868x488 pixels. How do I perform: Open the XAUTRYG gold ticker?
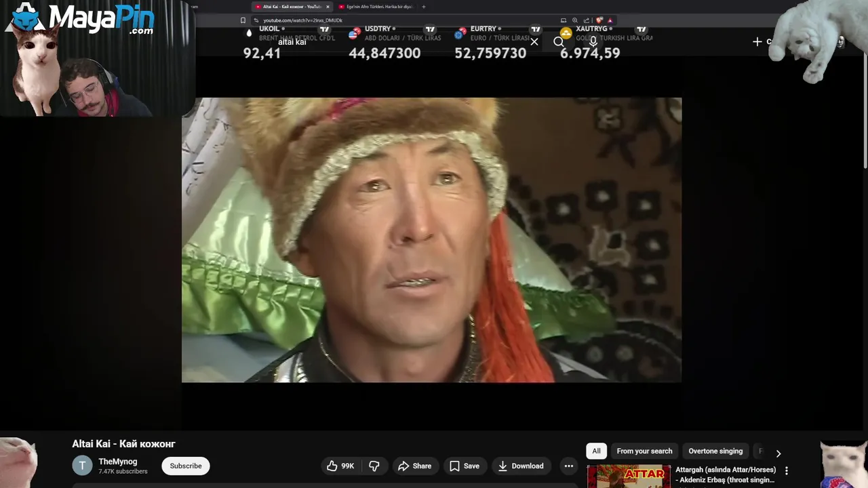pyautogui.click(x=606, y=43)
